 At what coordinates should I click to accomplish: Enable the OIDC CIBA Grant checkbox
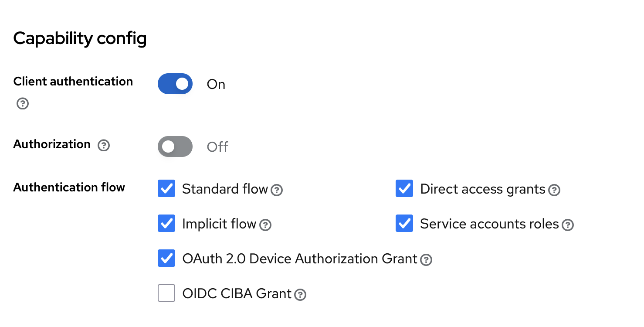(166, 293)
